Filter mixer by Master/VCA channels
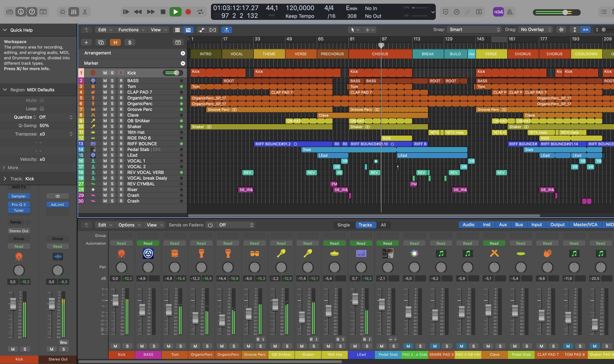The height and width of the screenshot is (364, 614). point(585,225)
